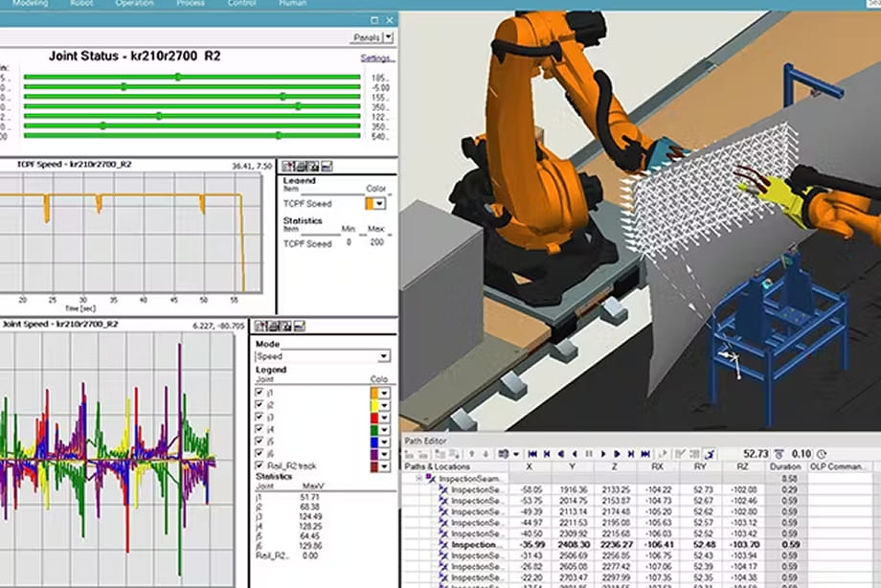Click the j4 green color swatch
The width and height of the screenshot is (881, 588).
click(x=374, y=429)
